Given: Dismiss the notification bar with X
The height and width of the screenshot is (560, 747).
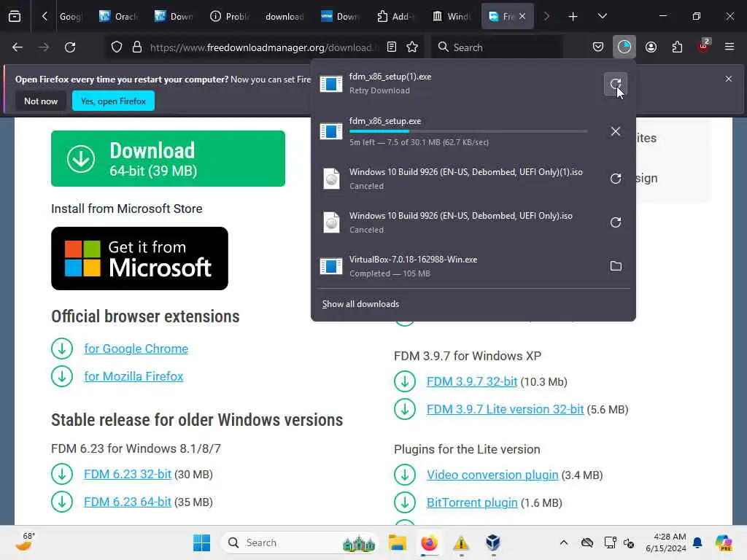Looking at the screenshot, I should [x=729, y=79].
